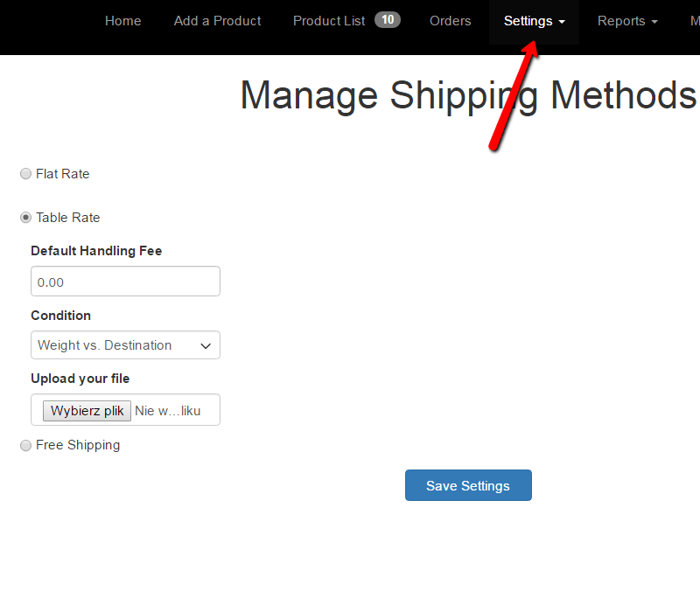Open the Orders page from the navbar

coord(450,21)
